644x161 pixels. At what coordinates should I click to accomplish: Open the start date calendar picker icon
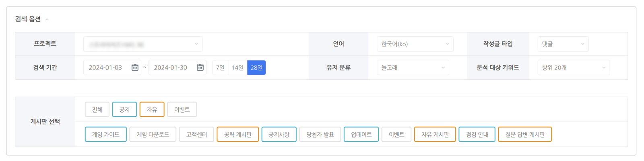click(x=135, y=68)
